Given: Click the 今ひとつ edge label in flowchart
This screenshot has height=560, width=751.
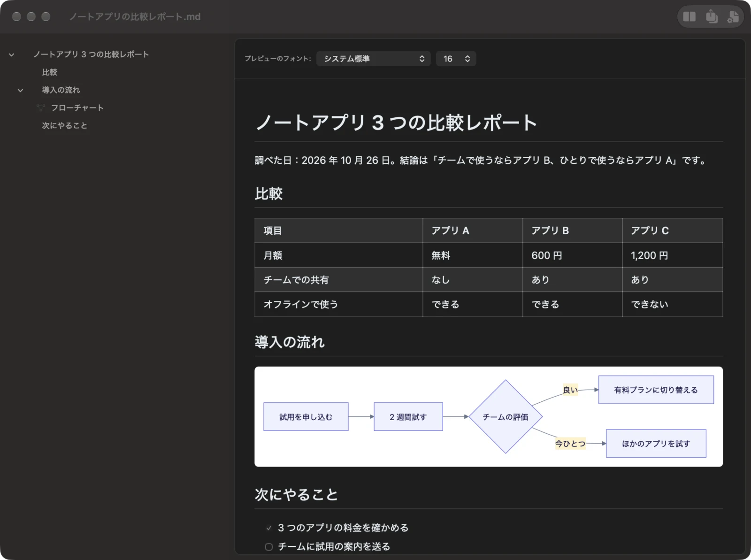Looking at the screenshot, I should pos(570,444).
